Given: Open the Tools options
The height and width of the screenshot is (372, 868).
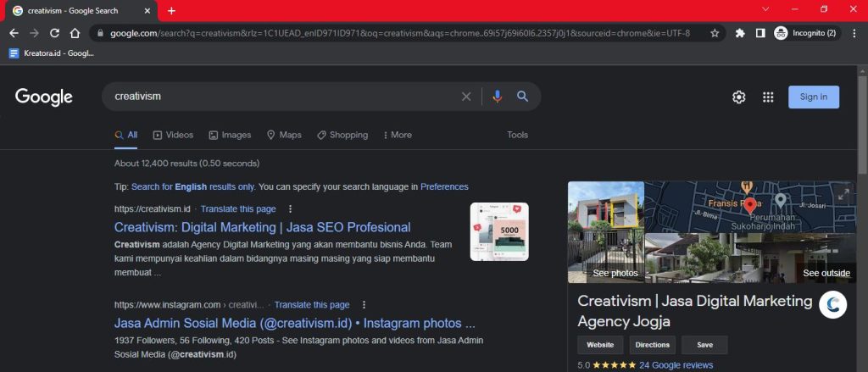Looking at the screenshot, I should tap(518, 135).
